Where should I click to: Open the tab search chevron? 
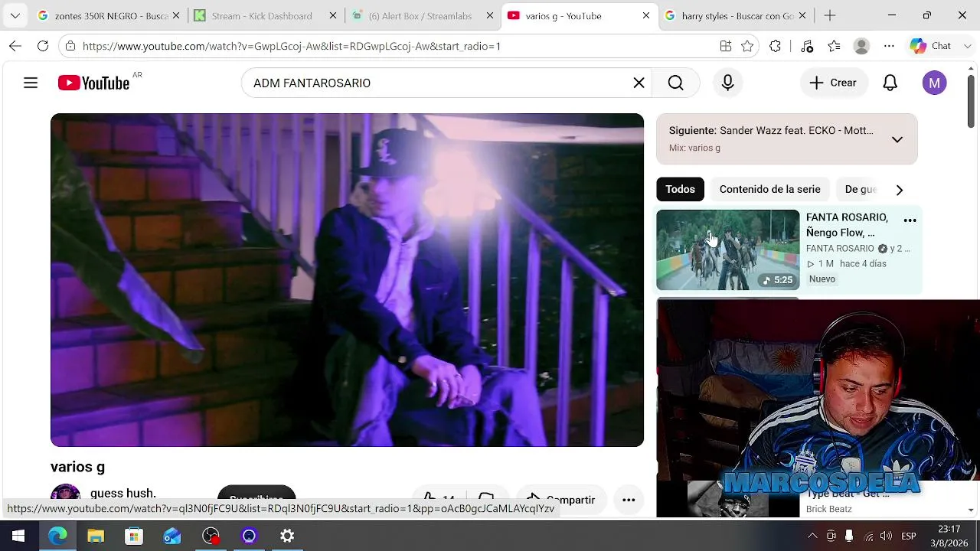(15, 15)
